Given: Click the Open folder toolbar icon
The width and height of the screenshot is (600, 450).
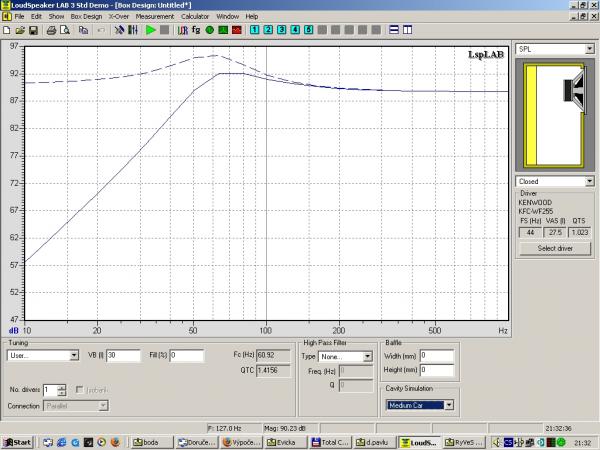Looking at the screenshot, I should (x=21, y=30).
